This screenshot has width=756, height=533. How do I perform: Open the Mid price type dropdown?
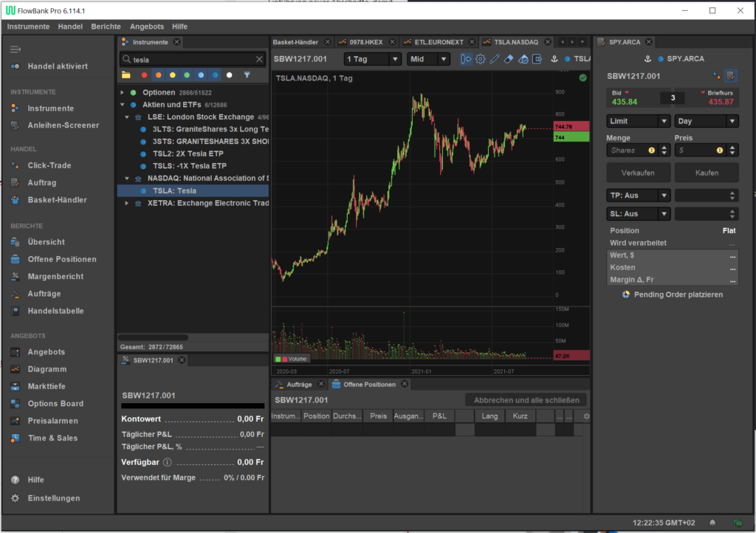point(428,59)
